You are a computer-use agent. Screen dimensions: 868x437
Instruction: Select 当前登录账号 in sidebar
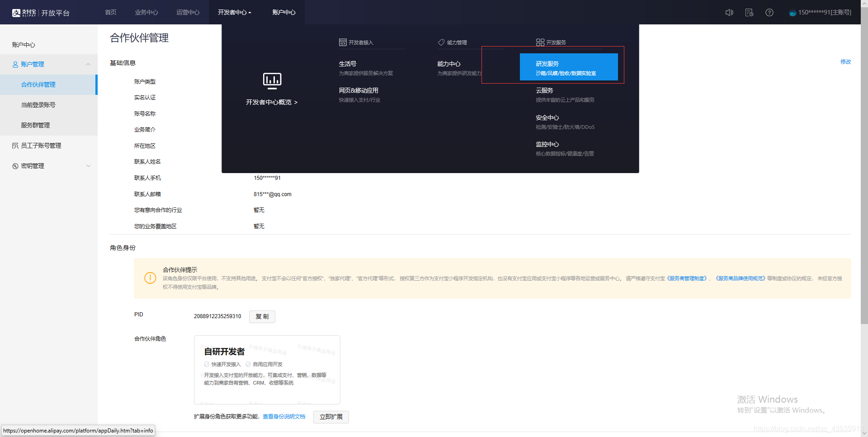tap(48, 105)
